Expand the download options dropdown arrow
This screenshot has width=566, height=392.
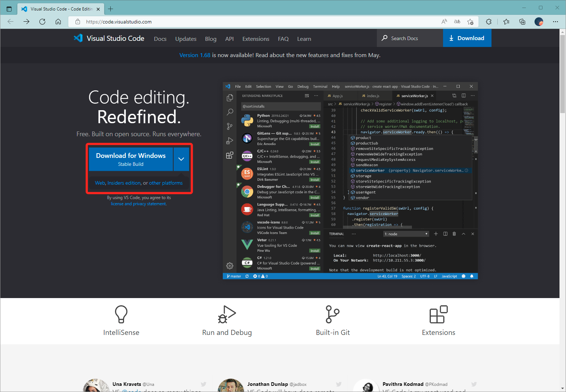tap(181, 159)
